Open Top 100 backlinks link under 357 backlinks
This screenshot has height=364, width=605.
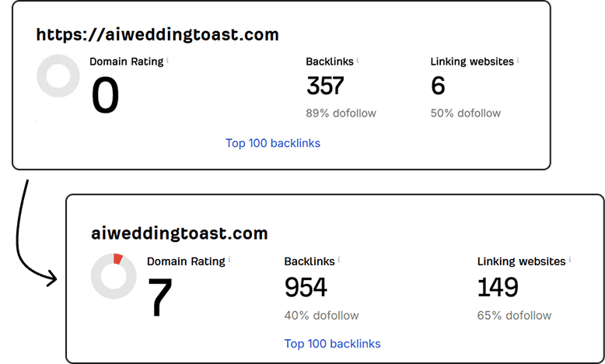[x=273, y=143]
